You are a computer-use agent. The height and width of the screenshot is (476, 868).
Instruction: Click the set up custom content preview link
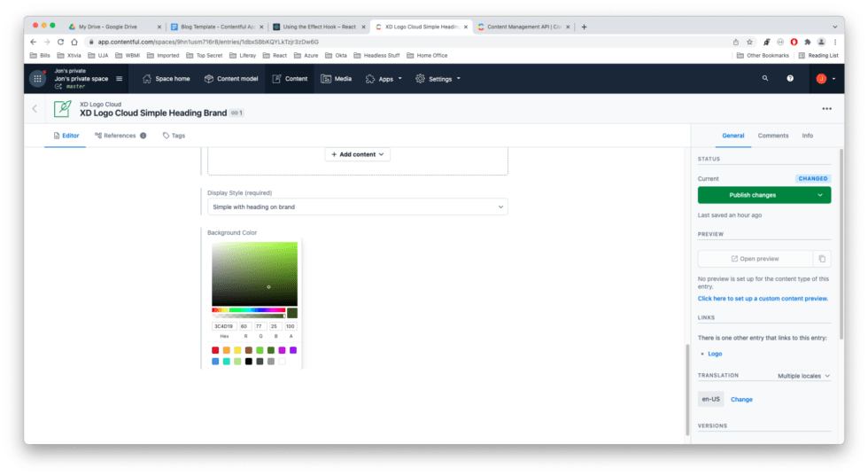tap(763, 299)
